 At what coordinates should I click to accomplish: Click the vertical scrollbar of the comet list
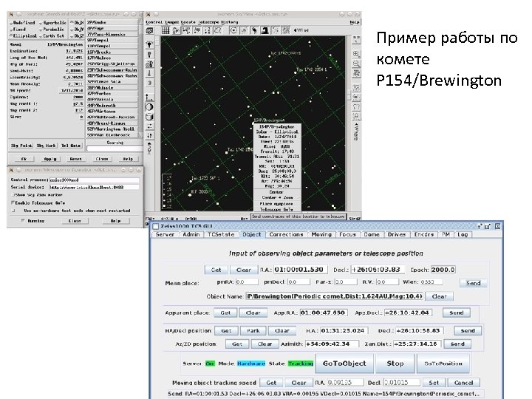coord(140,78)
